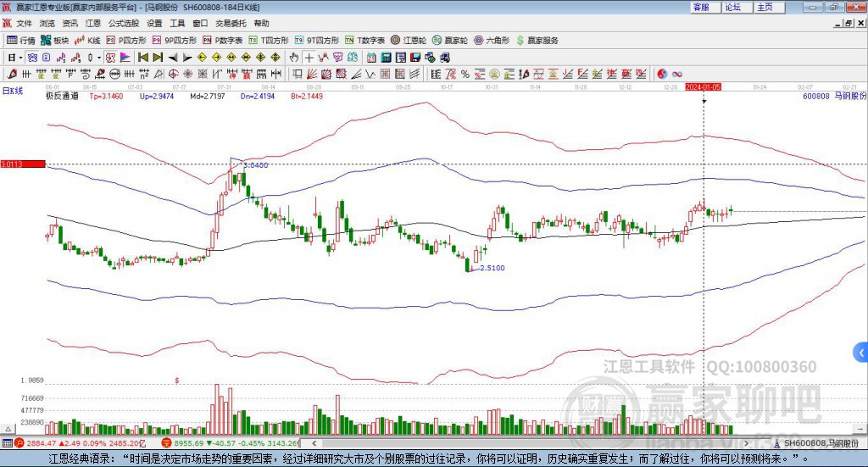Open the calendar icon showing 21
868x467 pixels.
pyautogui.click(x=371, y=58)
